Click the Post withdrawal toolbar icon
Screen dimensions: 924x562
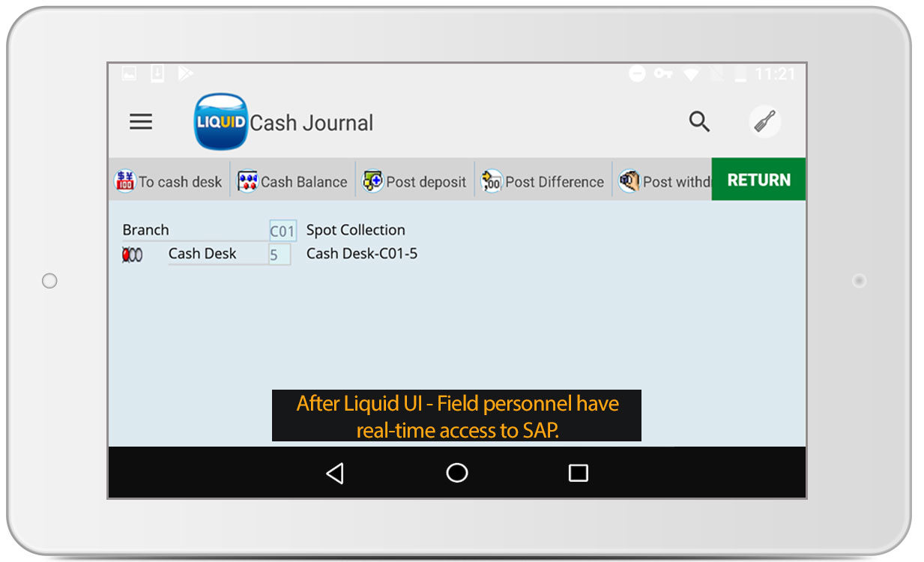tap(629, 181)
